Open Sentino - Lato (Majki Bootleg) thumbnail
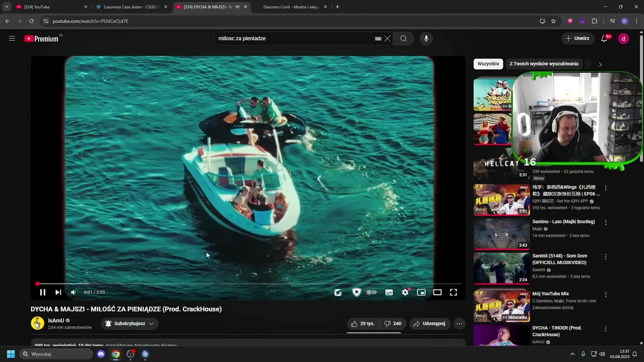644x362 pixels. [x=501, y=234]
